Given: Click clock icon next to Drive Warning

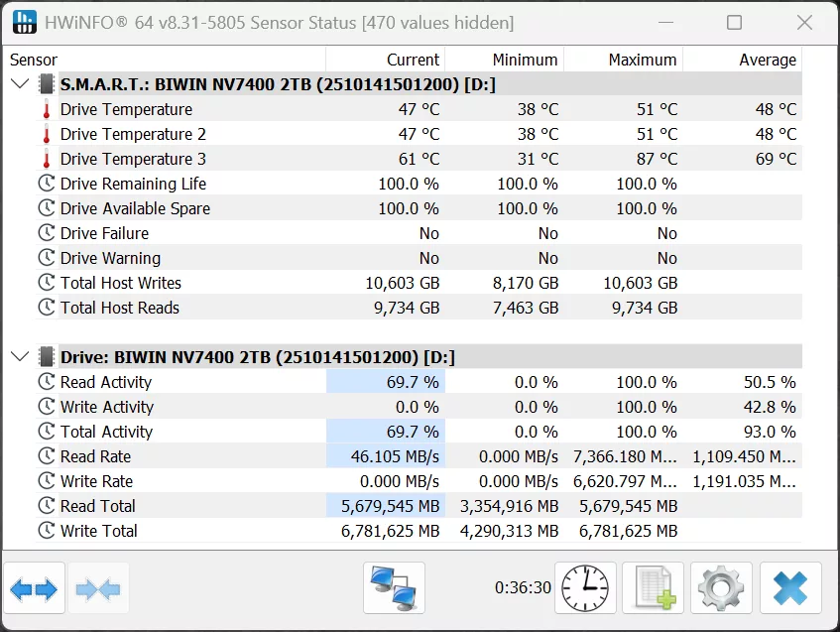Looking at the screenshot, I should pos(47,258).
